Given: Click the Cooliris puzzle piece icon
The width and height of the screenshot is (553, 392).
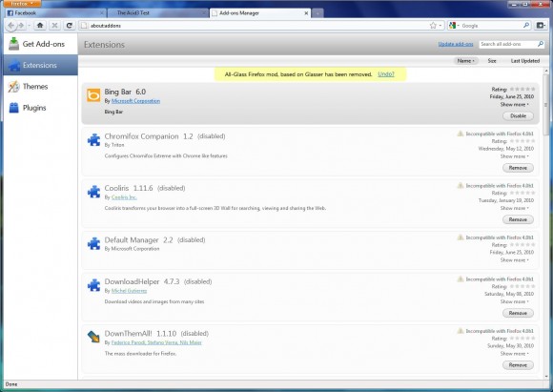Looking at the screenshot, I should [x=93, y=192].
